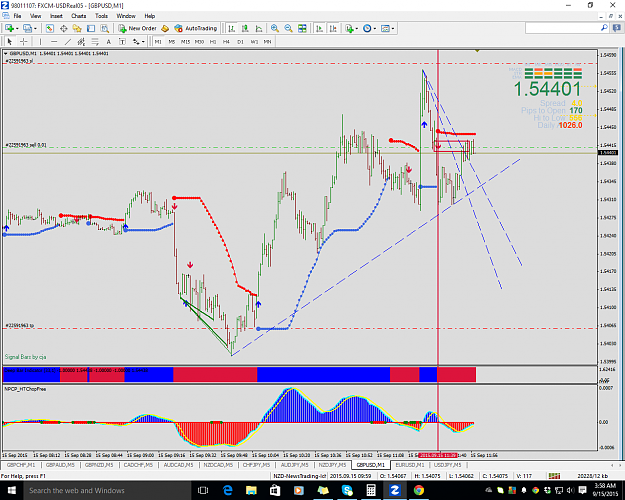Screen dimensions: 625x500
Task: Switch to the GBPCHF,M1 chart tab
Action: pyautogui.click(x=21, y=465)
